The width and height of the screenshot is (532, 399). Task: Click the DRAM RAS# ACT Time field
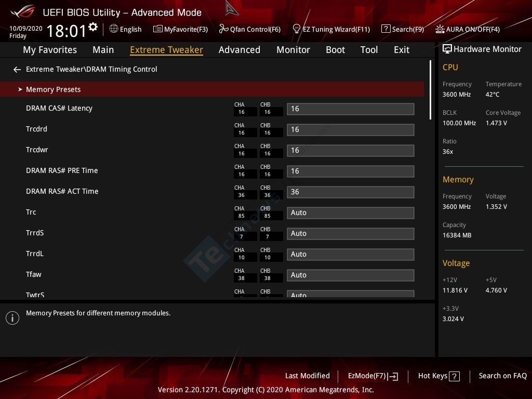pyautogui.click(x=351, y=192)
